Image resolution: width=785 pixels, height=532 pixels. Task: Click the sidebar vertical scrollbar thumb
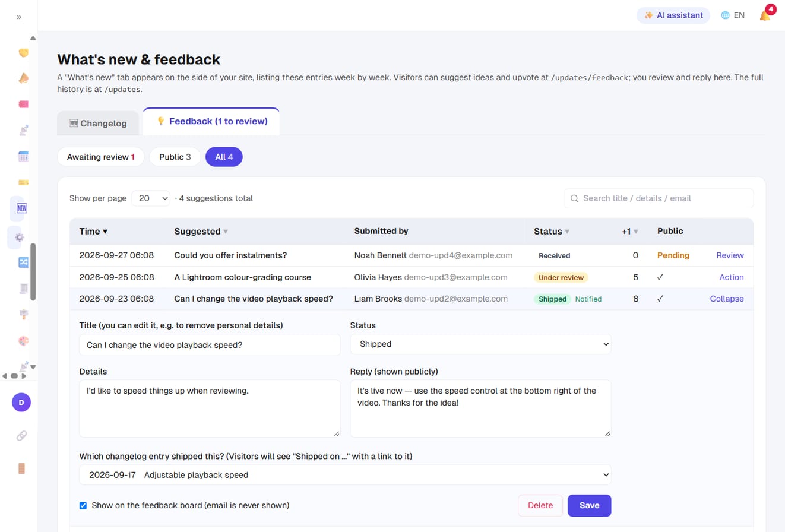coord(33,271)
